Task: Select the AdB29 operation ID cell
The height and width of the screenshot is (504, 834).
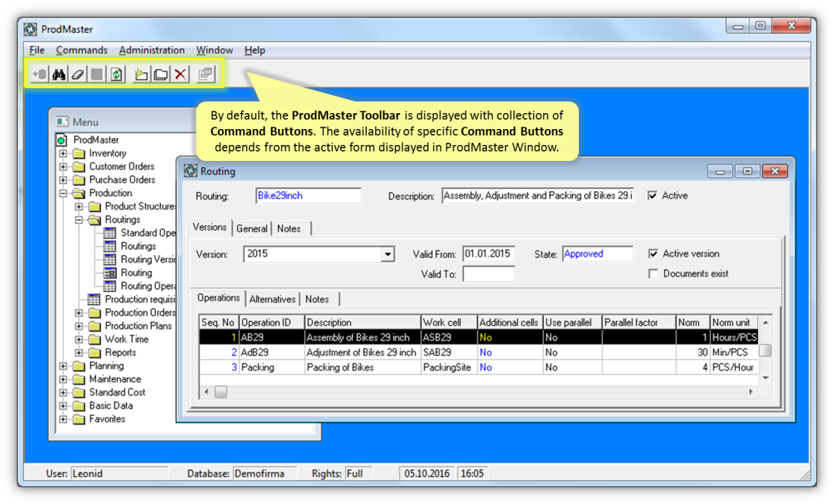Action: 271,352
